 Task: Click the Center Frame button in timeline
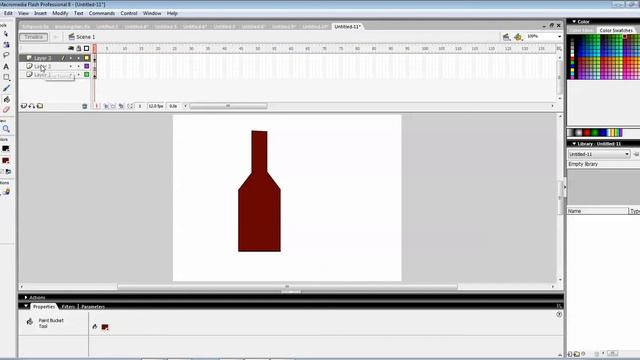tap(97, 106)
